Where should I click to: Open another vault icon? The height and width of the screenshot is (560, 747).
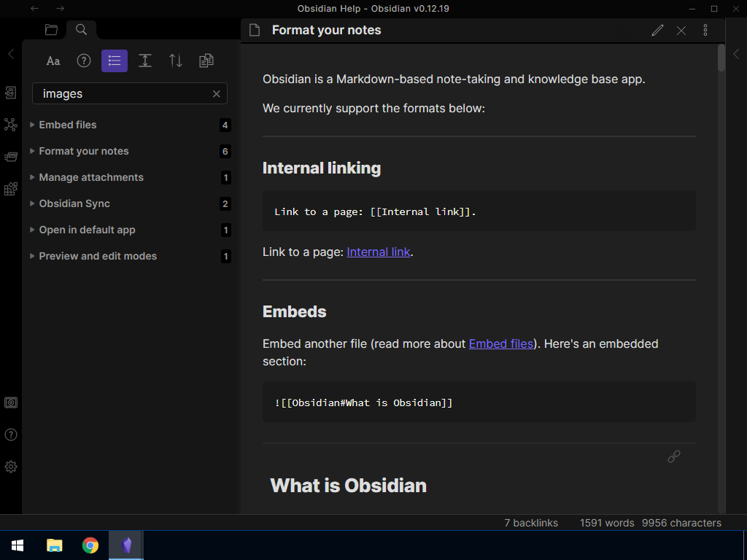(x=11, y=402)
